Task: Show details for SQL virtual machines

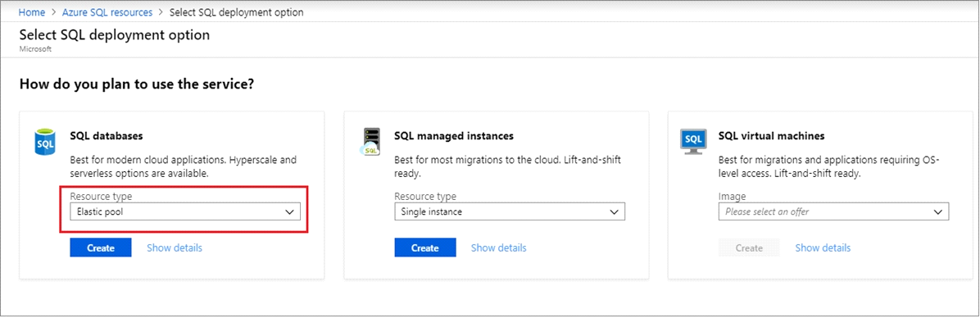Action: (823, 248)
